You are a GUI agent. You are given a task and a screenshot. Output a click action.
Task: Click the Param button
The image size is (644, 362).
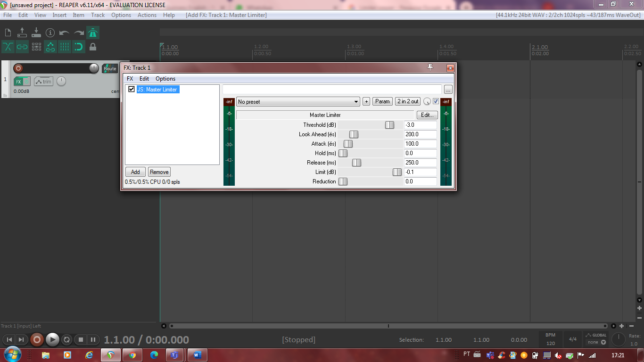pyautogui.click(x=383, y=101)
